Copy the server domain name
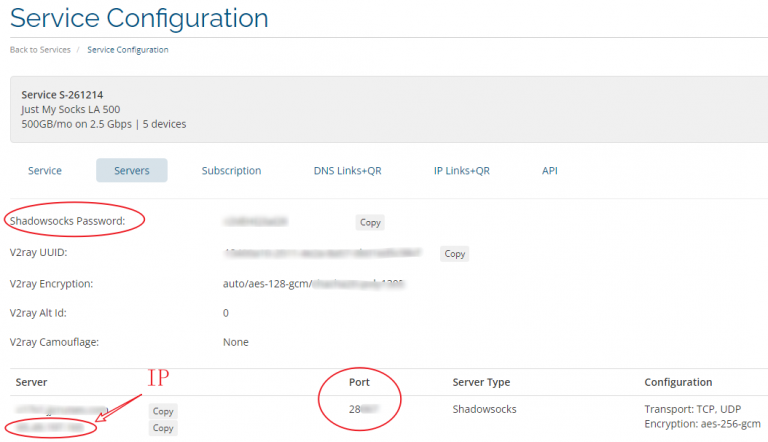The width and height of the screenshot is (768, 442). (163, 411)
